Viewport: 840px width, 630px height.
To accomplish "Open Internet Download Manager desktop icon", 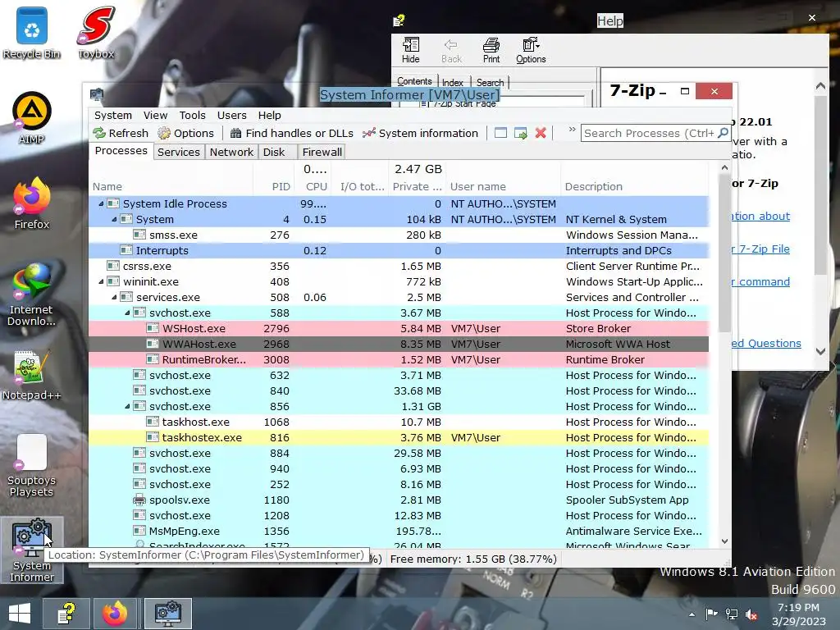I will 32,294.
